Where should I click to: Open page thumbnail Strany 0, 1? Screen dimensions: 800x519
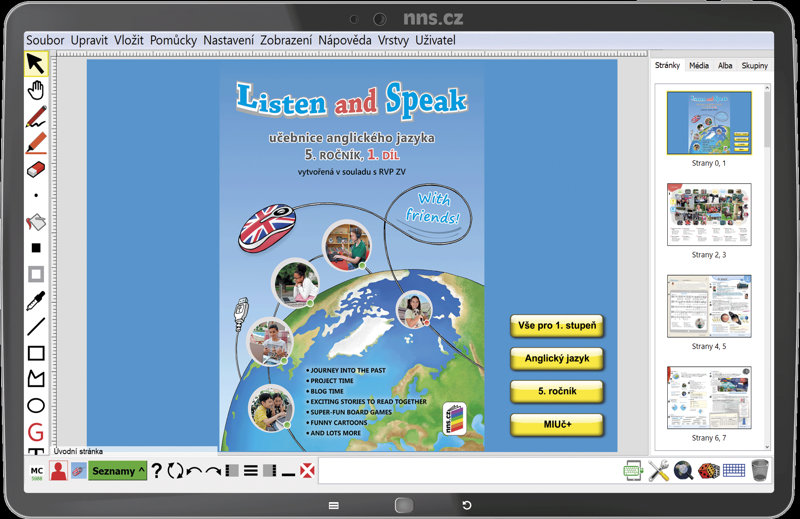pyautogui.click(x=709, y=123)
